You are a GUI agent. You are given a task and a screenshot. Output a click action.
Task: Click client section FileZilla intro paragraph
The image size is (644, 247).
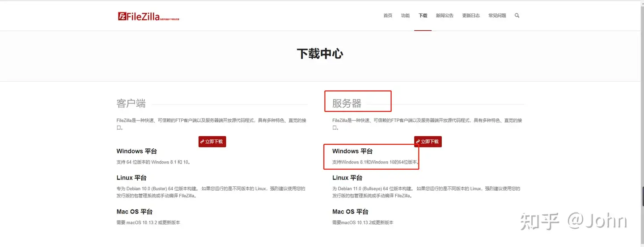pyautogui.click(x=211, y=124)
